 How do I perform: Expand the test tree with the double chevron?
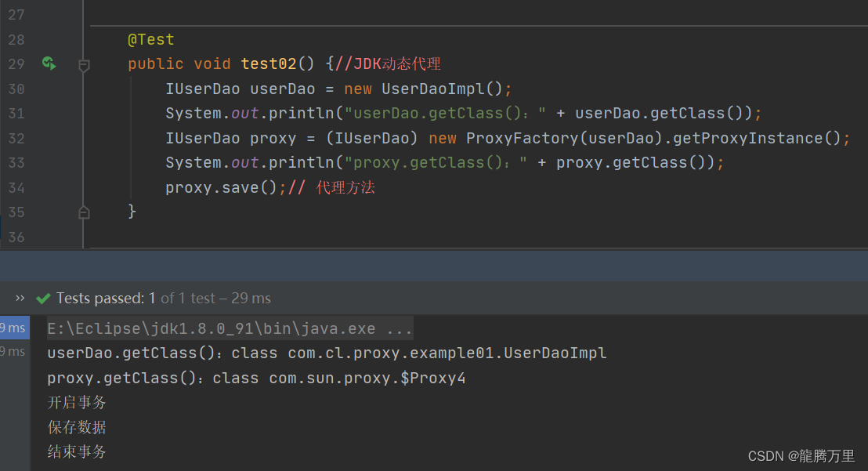point(20,299)
